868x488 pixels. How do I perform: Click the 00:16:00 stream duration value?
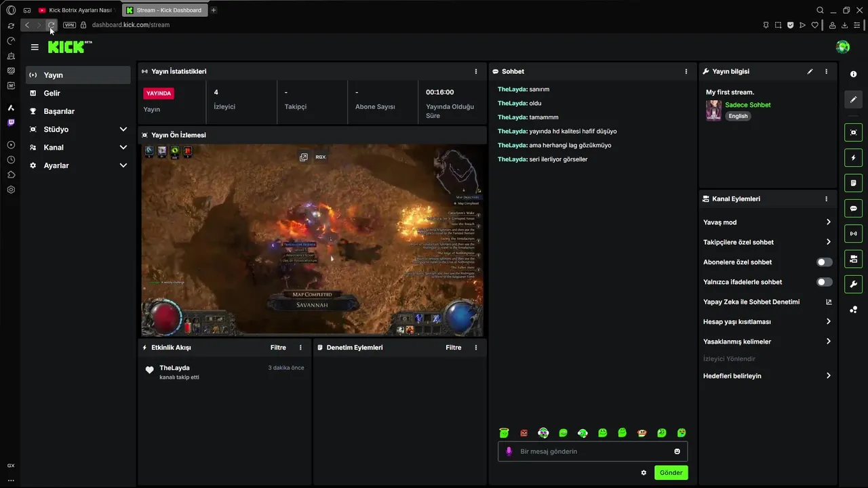440,92
